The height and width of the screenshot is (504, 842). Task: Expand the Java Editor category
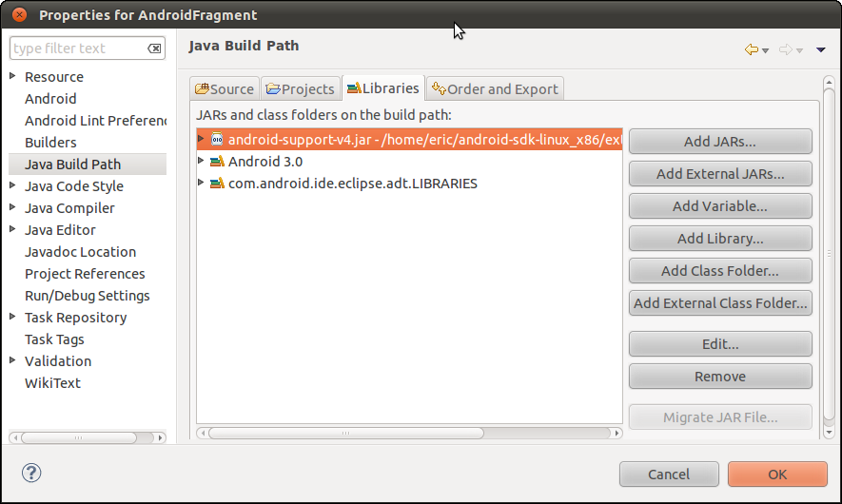(x=12, y=229)
